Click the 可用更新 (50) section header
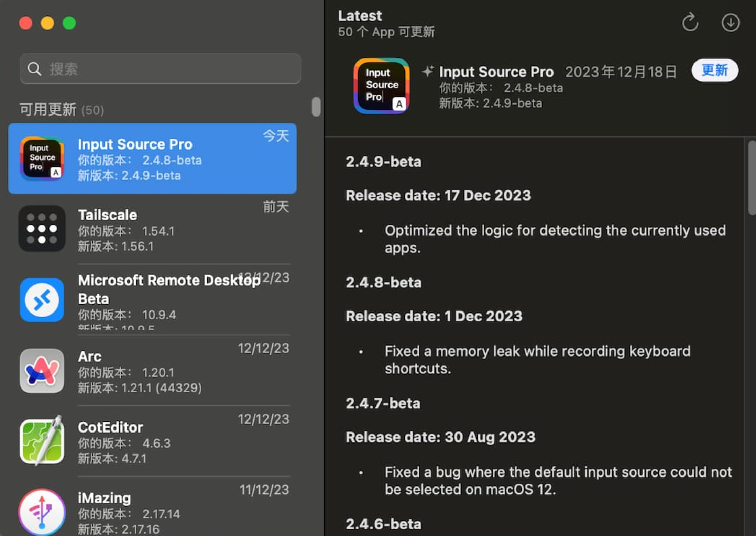The height and width of the screenshot is (536, 756). [62, 110]
